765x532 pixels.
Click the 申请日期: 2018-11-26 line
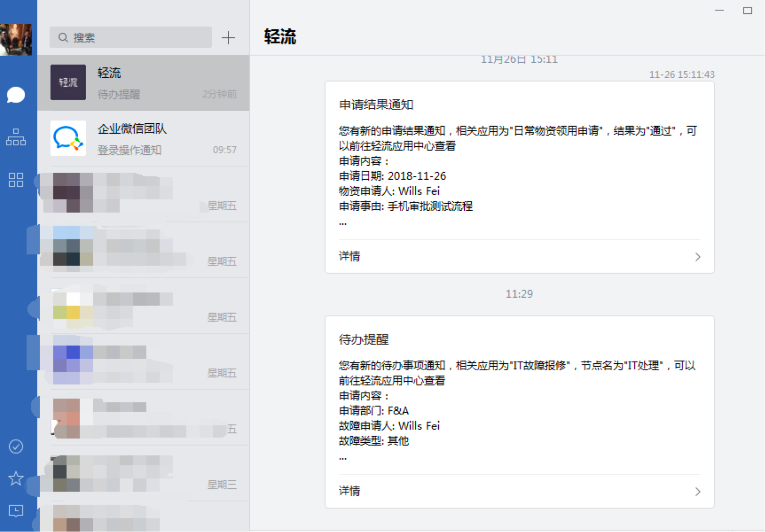coord(392,176)
